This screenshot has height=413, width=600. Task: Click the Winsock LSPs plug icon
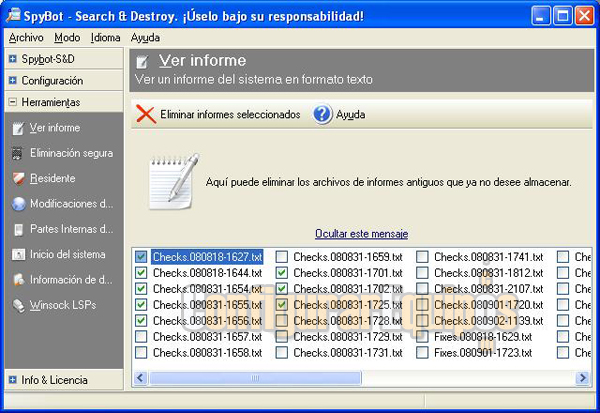pyautogui.click(x=18, y=305)
